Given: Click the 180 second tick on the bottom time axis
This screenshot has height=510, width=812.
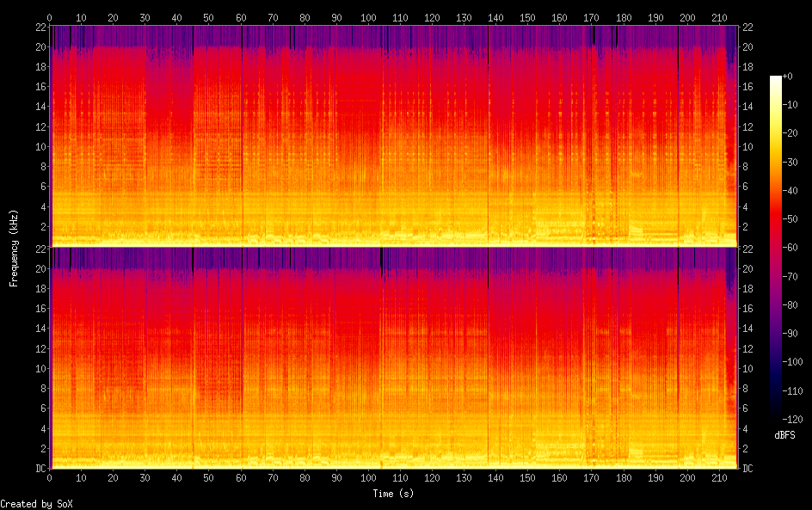Looking at the screenshot, I should point(623,477).
